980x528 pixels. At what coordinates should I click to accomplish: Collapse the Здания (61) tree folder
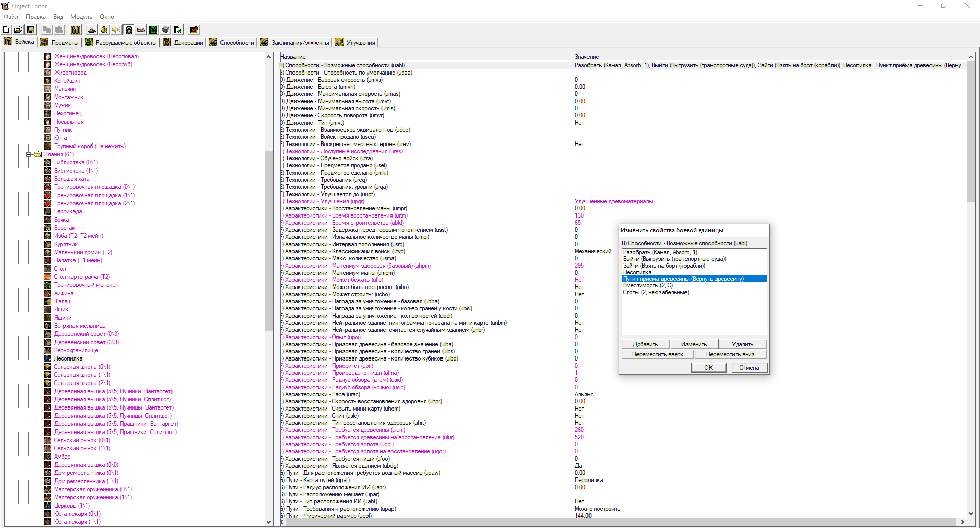(29, 154)
